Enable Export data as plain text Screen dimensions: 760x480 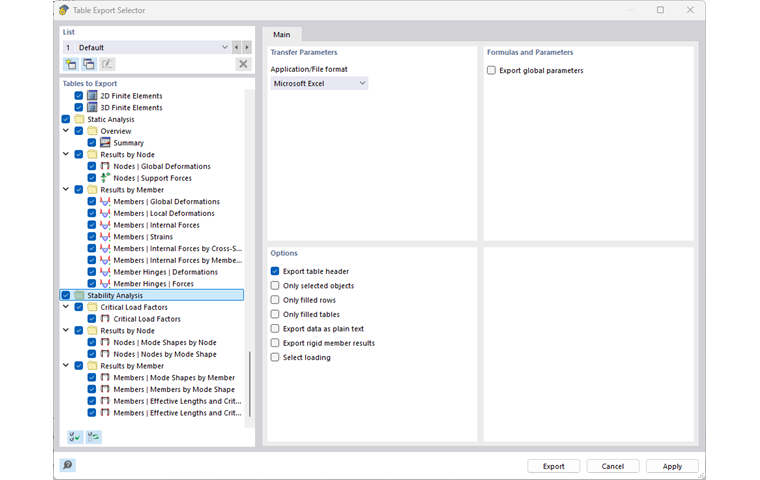(x=275, y=328)
